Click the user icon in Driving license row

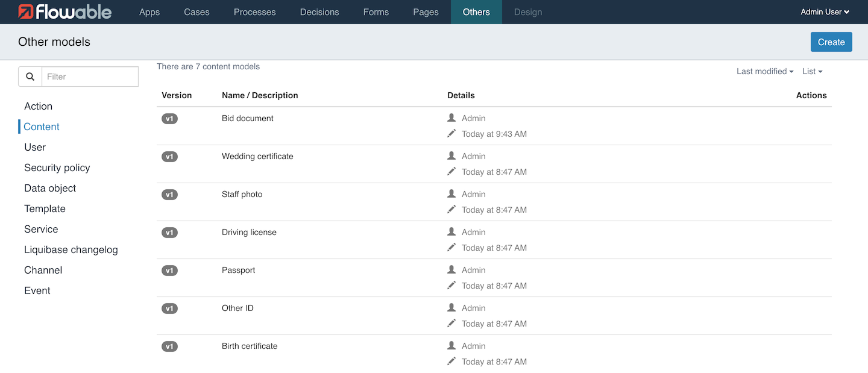(x=451, y=232)
